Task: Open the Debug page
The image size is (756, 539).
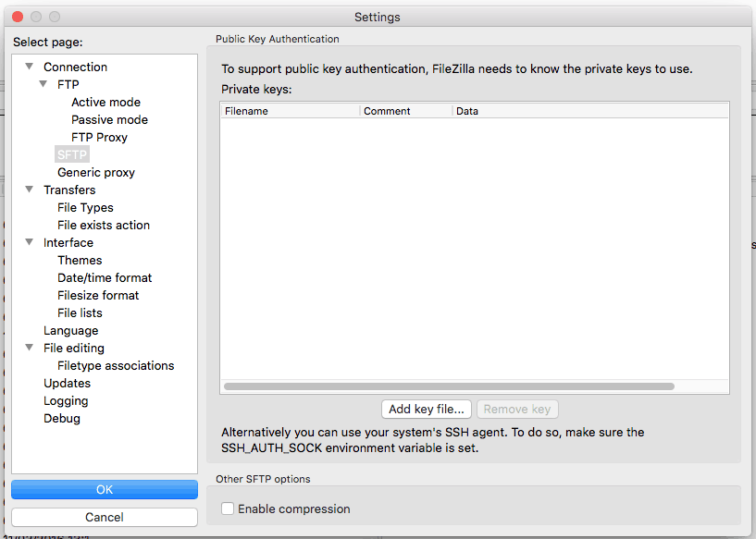Action: pyautogui.click(x=62, y=419)
